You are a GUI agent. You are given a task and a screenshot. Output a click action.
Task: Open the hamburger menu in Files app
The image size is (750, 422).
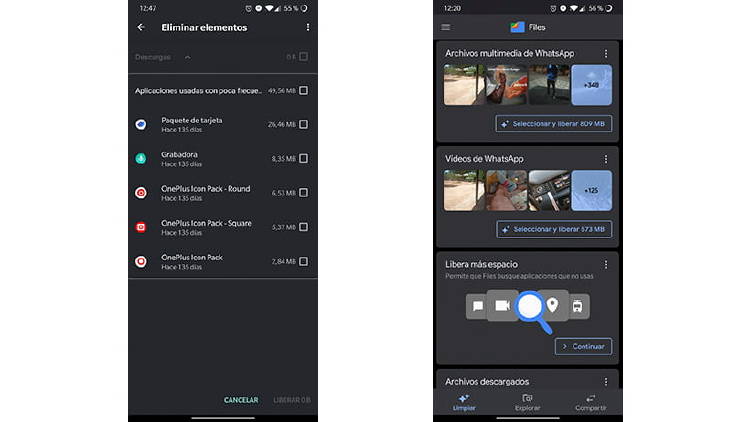click(446, 27)
